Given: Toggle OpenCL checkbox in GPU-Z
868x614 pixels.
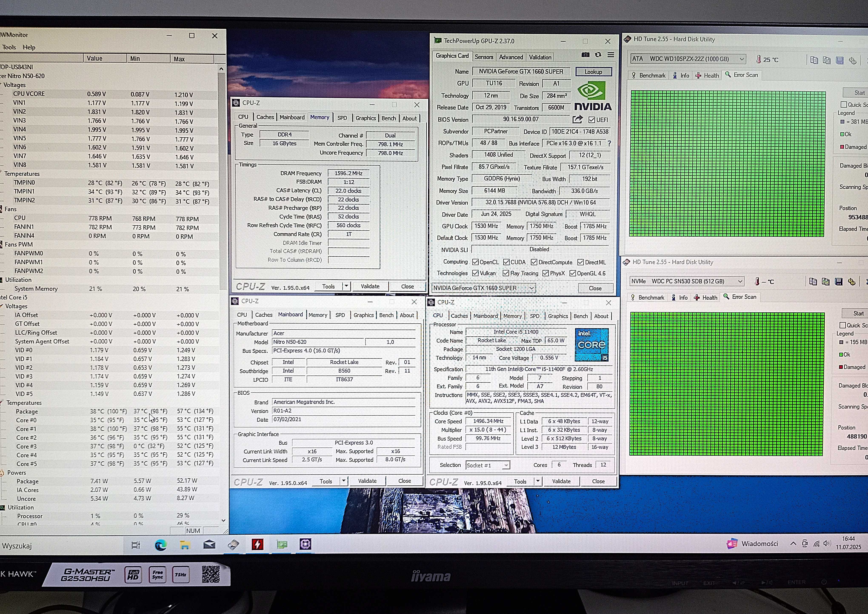Looking at the screenshot, I should [x=475, y=262].
